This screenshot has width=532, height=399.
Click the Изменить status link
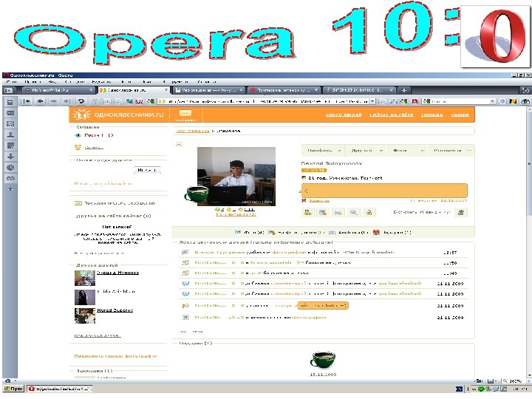tap(319, 200)
